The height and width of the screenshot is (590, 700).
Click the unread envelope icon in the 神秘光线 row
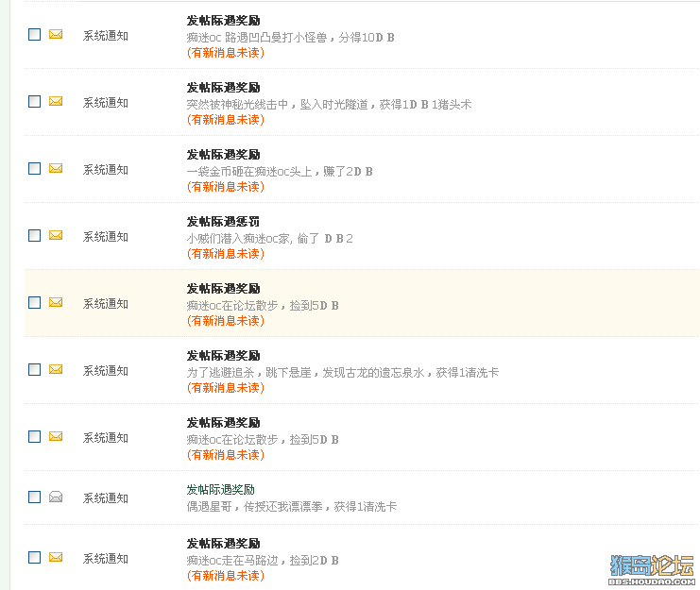[56, 101]
